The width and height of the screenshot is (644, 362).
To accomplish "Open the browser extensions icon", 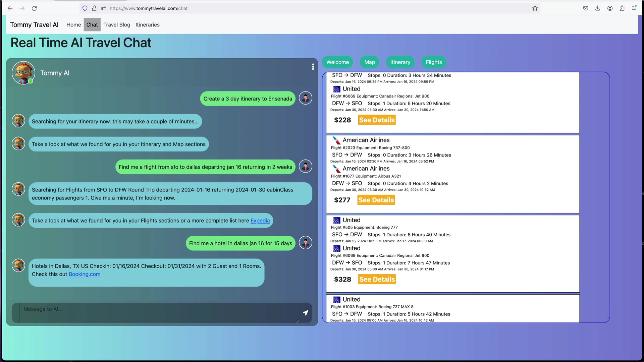I will click(622, 8).
